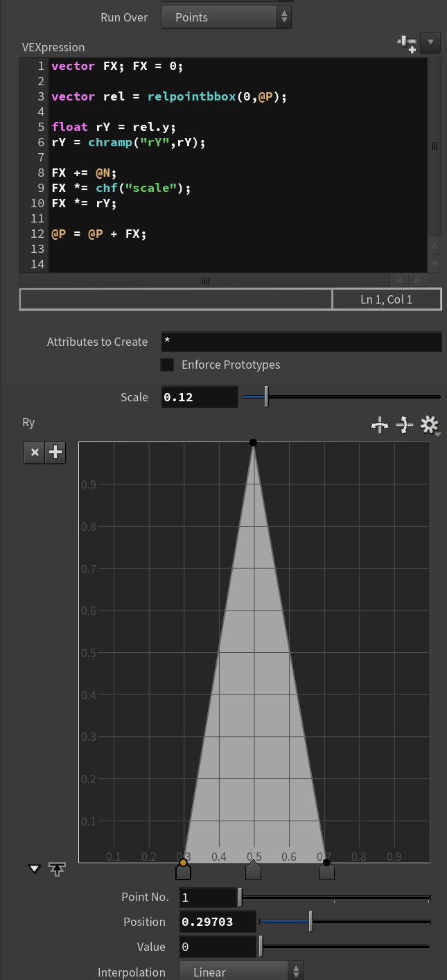Viewport: 447px width, 980px height.
Task: Click the Attributes to Create input field
Action: (301, 342)
